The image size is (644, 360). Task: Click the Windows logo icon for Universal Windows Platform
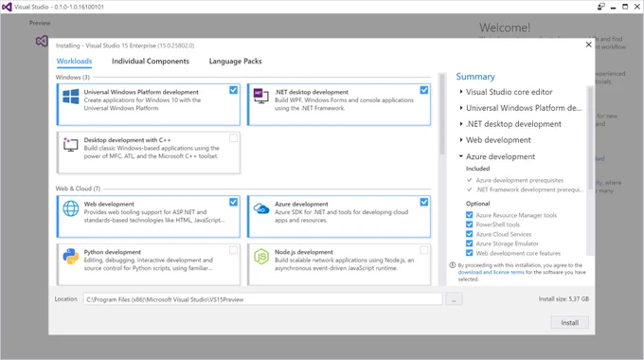click(x=71, y=97)
